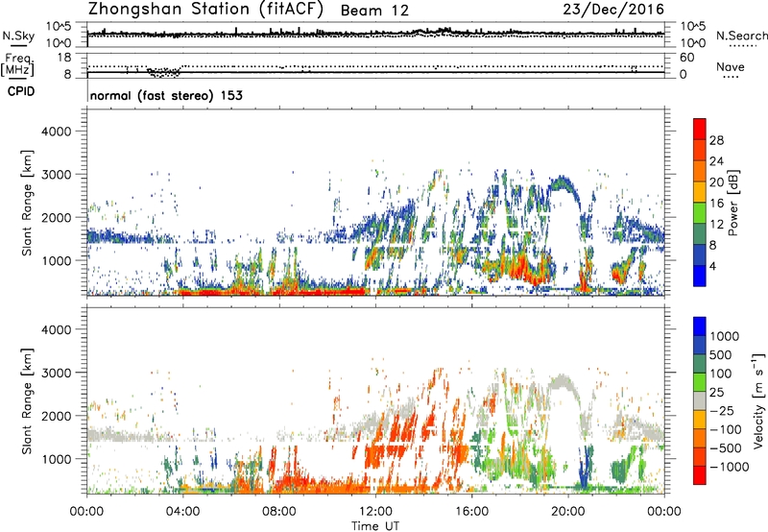The image size is (768, 532).
Task: Click the Freq. [MHz] axis label
Action: pyautogui.click(x=17, y=65)
